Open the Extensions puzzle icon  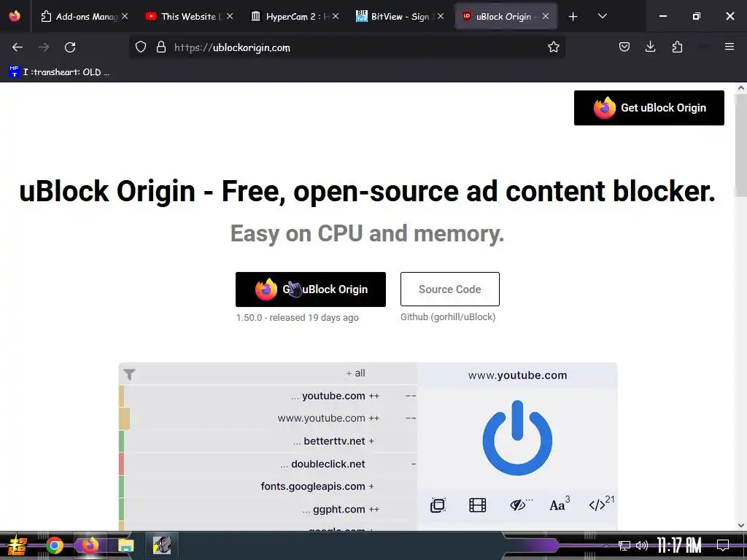coord(677,47)
